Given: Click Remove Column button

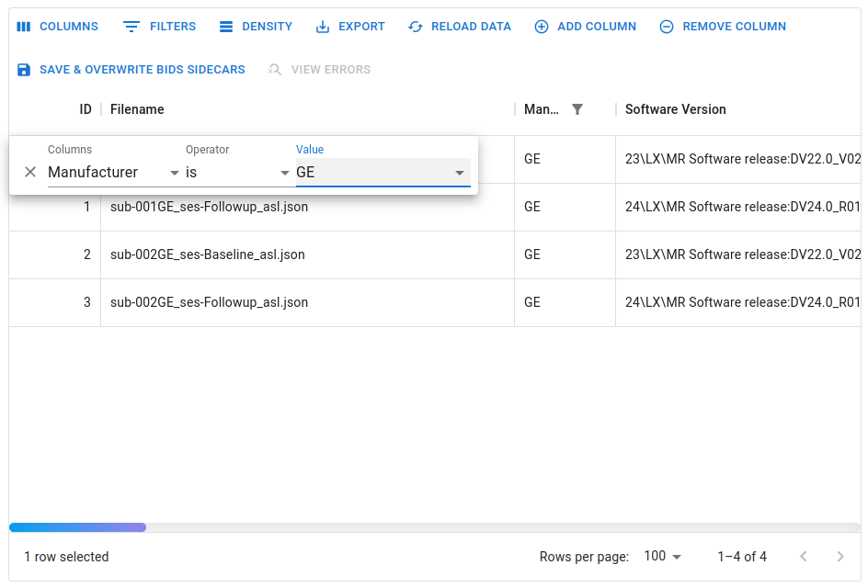Looking at the screenshot, I should [723, 27].
